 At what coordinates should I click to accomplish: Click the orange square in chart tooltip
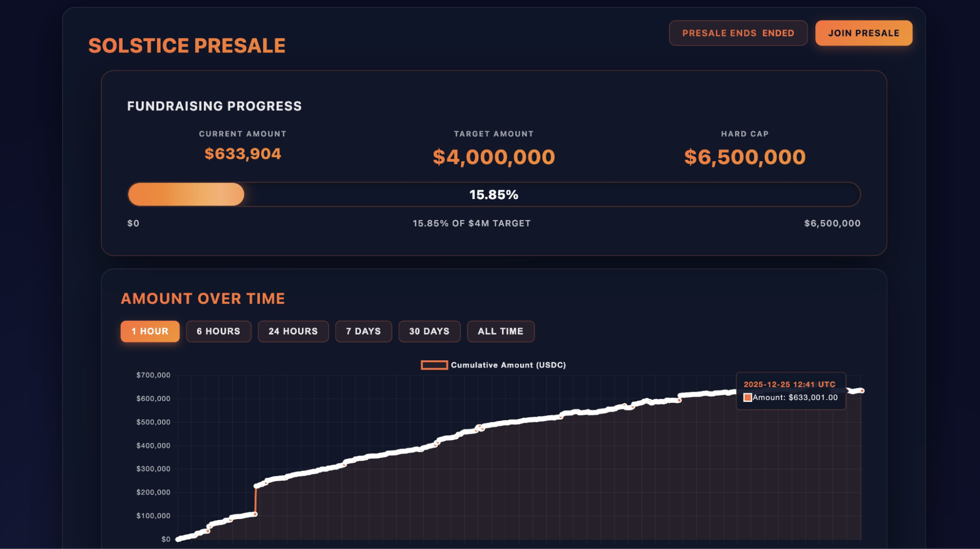point(748,398)
